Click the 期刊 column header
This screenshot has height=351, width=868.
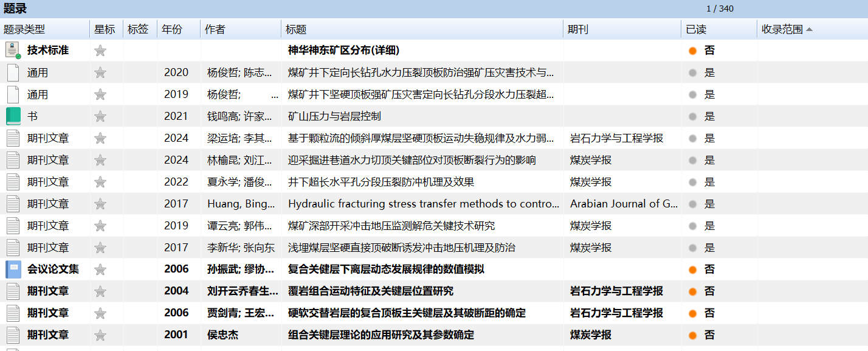click(577, 29)
